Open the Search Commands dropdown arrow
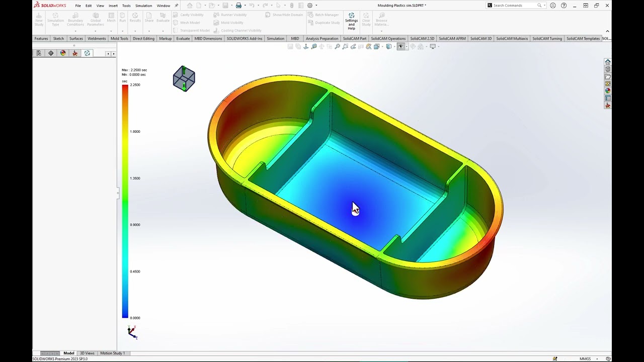 (544, 6)
